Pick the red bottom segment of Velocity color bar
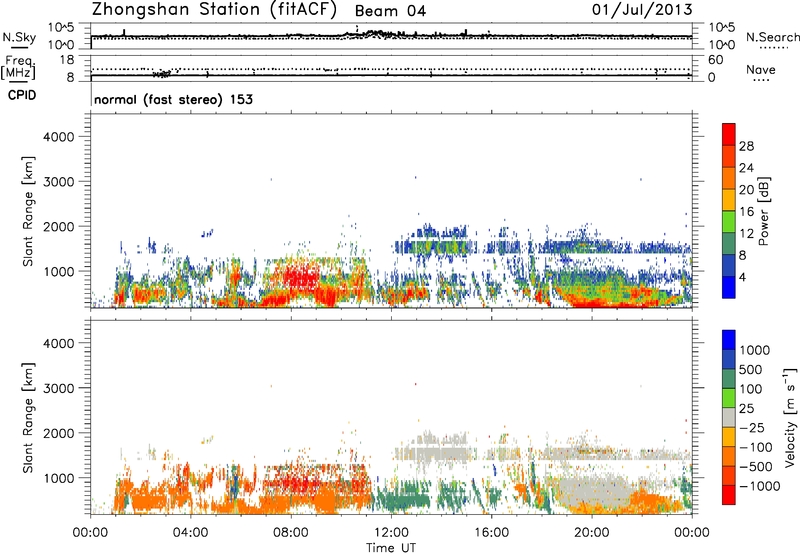 pyautogui.click(x=729, y=495)
